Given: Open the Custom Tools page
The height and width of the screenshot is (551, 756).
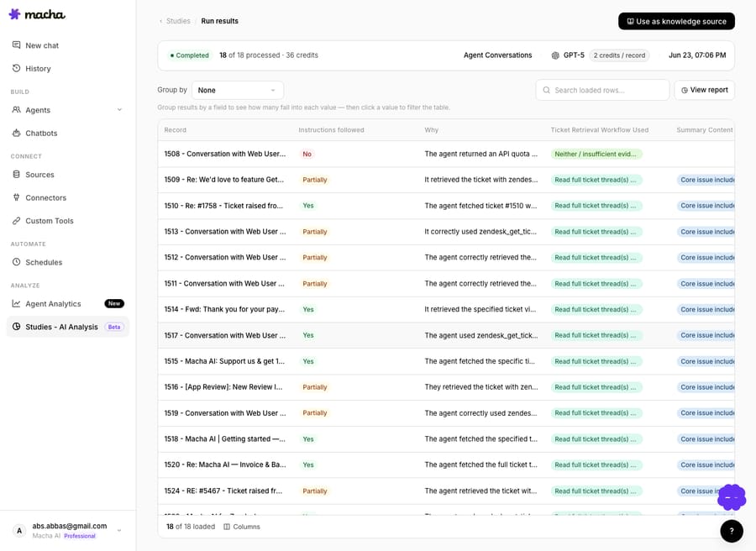Looking at the screenshot, I should 68,221.
